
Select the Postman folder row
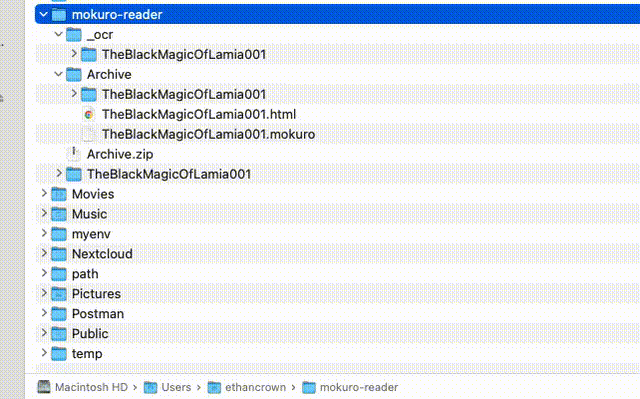[338, 314]
